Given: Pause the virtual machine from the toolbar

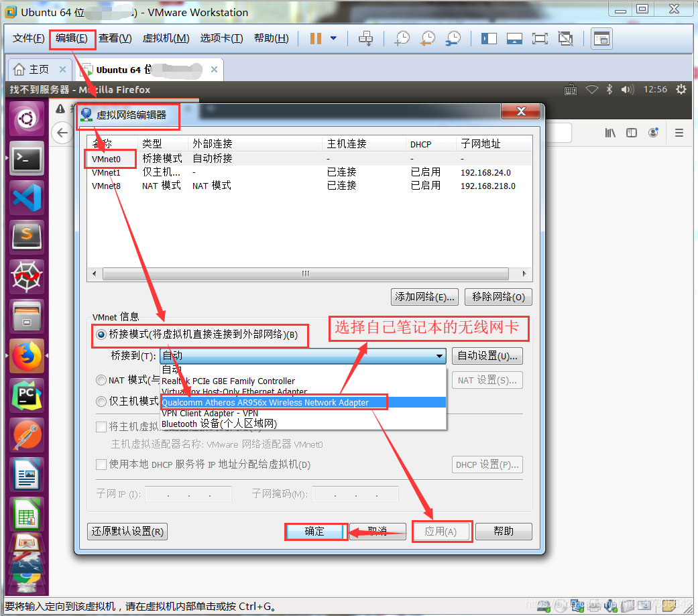Looking at the screenshot, I should pyautogui.click(x=316, y=39).
